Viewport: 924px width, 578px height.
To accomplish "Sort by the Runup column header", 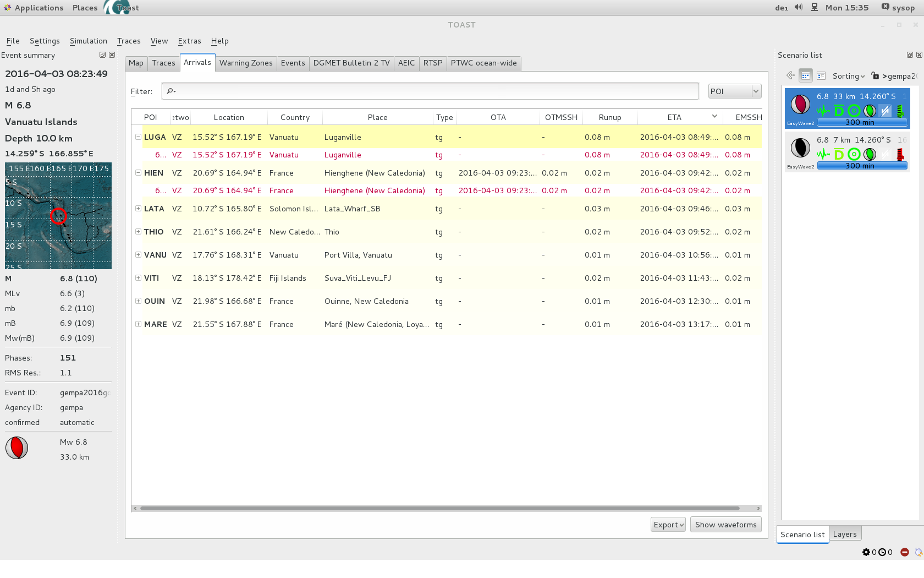I will [x=610, y=117].
